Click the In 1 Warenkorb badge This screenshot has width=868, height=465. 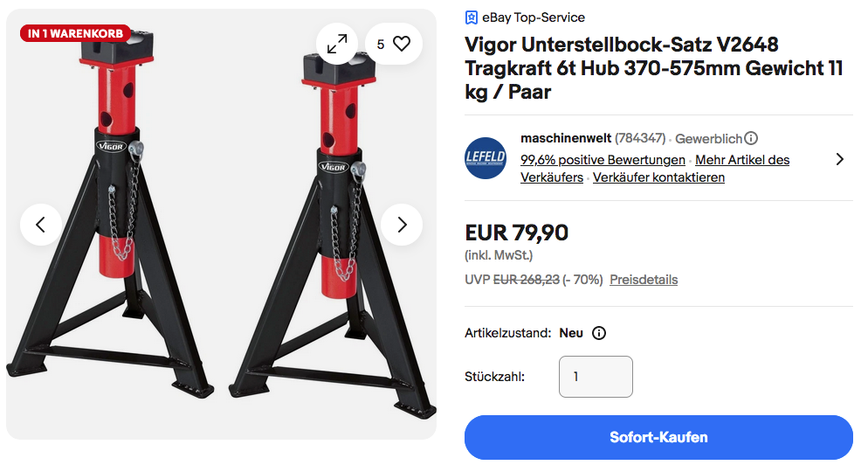[75, 34]
